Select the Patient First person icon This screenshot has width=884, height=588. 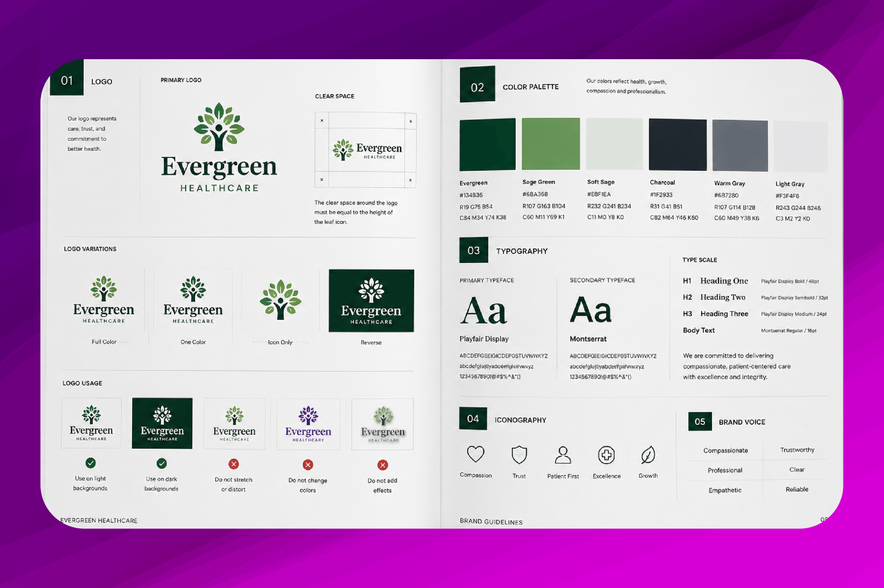tap(563, 455)
